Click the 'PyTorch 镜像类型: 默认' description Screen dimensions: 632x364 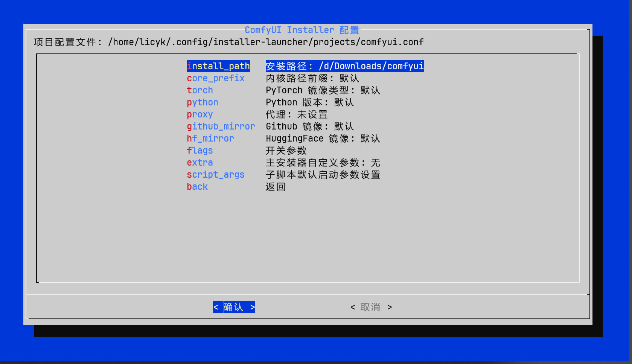pyautogui.click(x=323, y=90)
